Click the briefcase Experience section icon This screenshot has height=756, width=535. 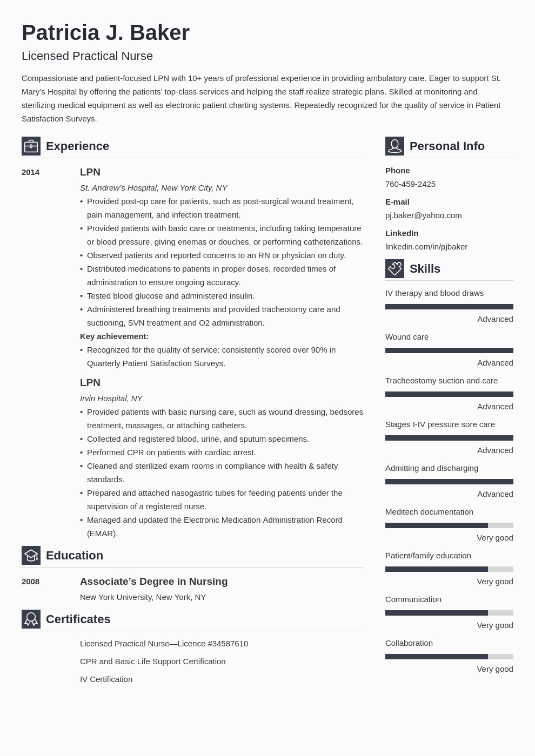point(31,146)
